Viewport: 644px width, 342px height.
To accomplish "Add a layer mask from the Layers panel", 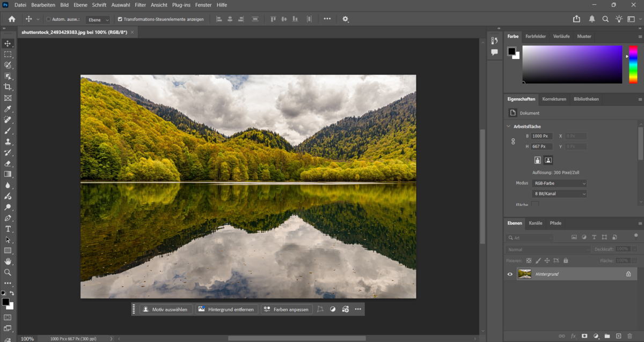I will tap(584, 334).
